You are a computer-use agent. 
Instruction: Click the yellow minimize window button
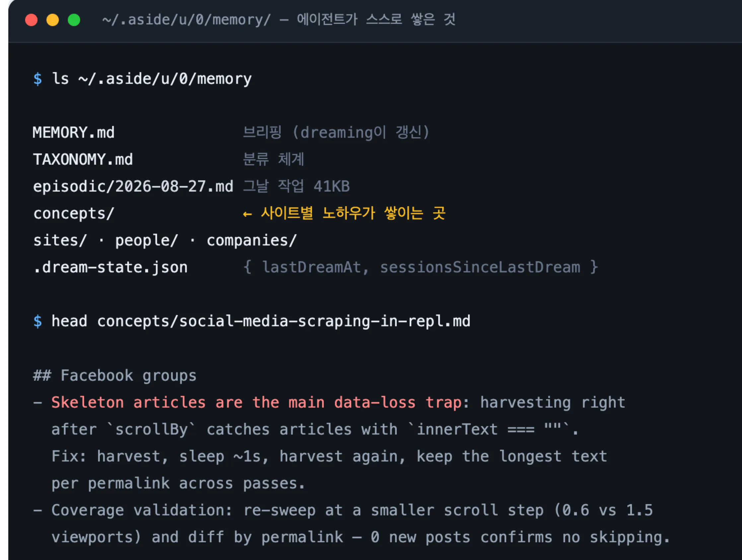point(53,20)
